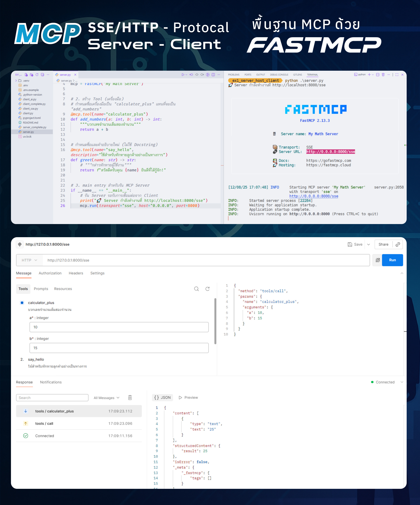Image resolution: width=420 pixels, height=505 pixels.
Task: Click the New Folder icon in explorer
Action: [x=31, y=75]
